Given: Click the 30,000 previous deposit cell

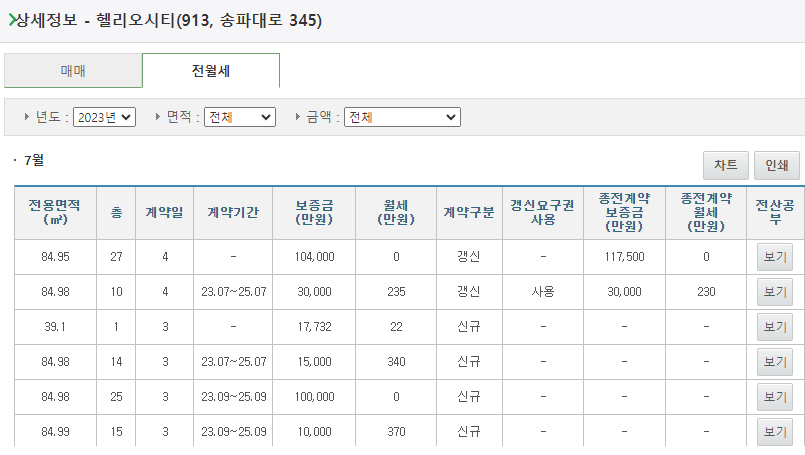Looking at the screenshot, I should pos(624,292).
